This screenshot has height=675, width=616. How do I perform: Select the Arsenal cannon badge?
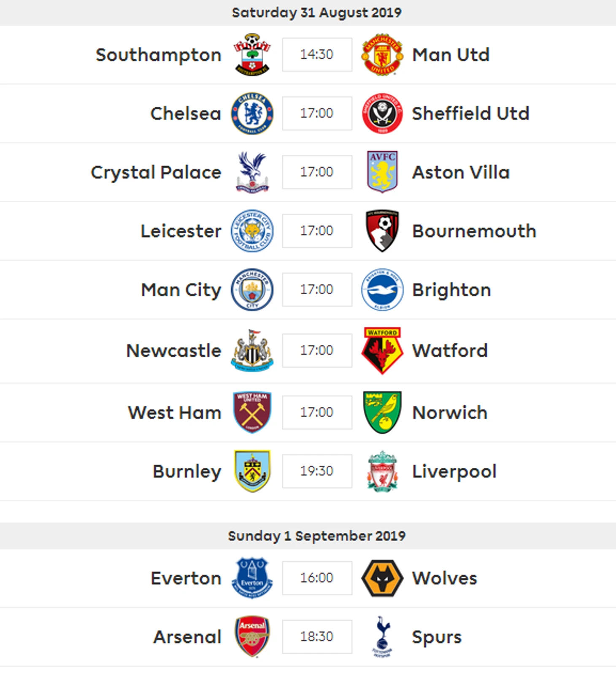point(252,637)
